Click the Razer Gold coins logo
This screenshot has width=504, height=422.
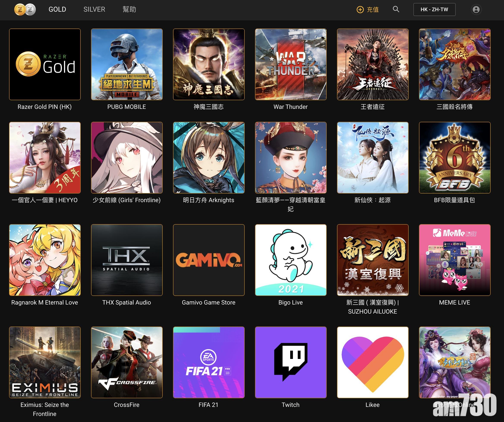point(25,10)
